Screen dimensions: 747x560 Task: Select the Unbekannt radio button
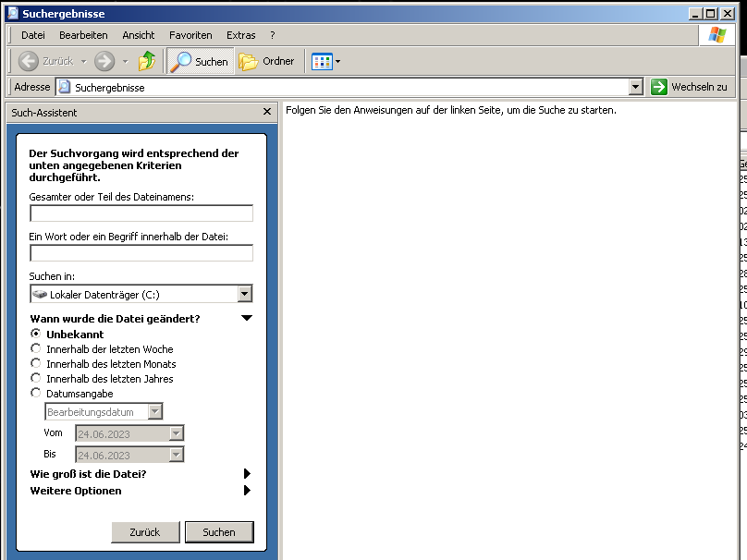pyautogui.click(x=36, y=334)
